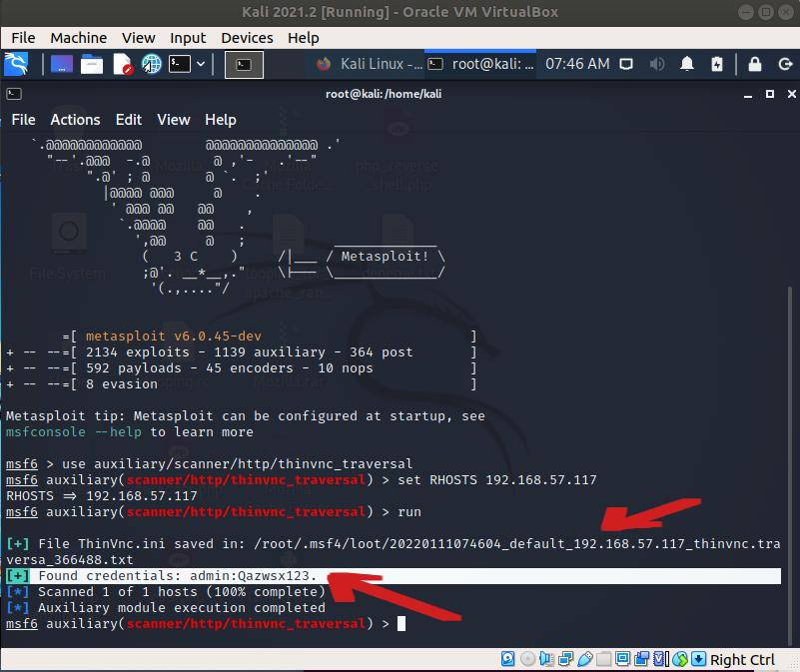
Task: Lock the screen with the padlock icon
Action: click(x=755, y=64)
